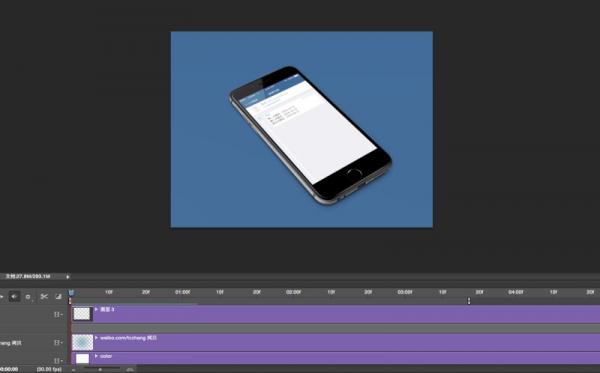
Task: Expand properties of the top purple clip
Action: [96, 309]
